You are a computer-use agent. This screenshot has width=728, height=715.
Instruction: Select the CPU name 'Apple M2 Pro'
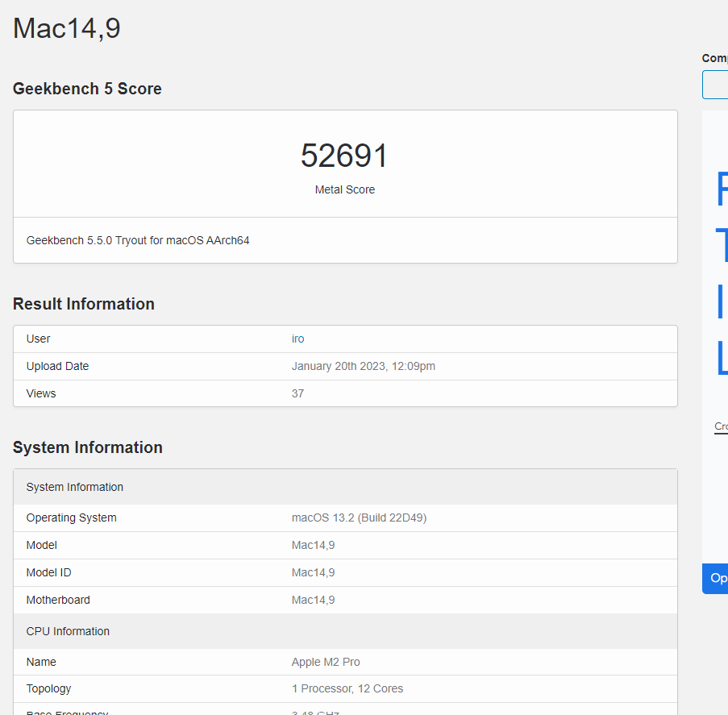pos(326,662)
